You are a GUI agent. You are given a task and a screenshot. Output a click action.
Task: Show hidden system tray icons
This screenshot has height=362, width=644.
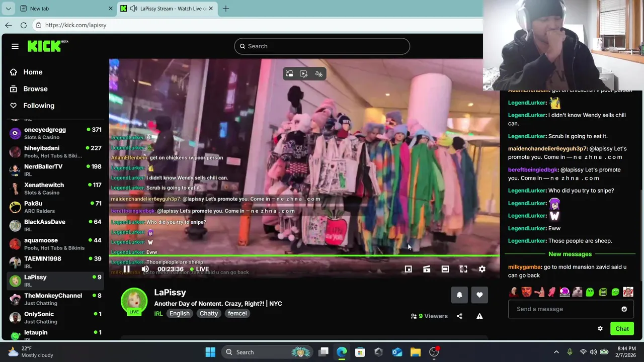pyautogui.click(x=556, y=352)
